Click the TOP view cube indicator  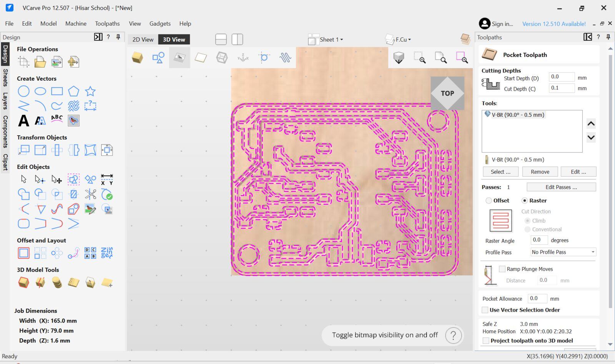(447, 93)
